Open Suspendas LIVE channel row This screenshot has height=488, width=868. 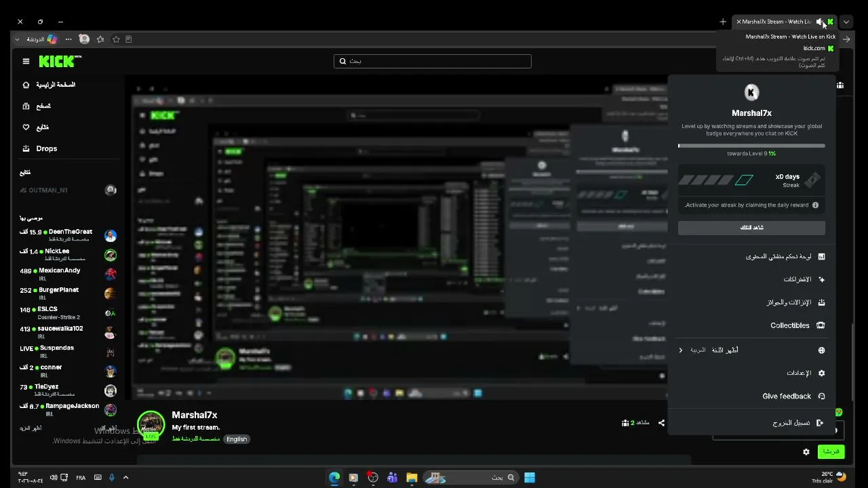coord(68,351)
